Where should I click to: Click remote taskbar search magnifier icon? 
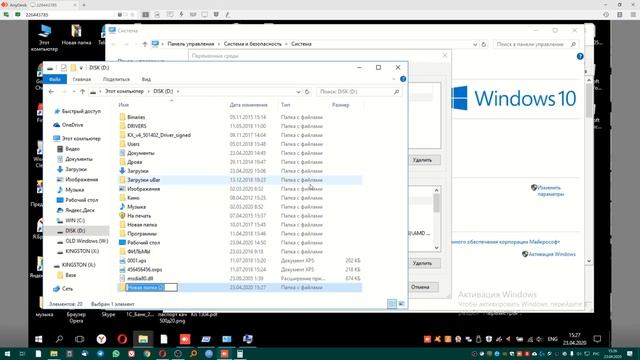click(60, 339)
